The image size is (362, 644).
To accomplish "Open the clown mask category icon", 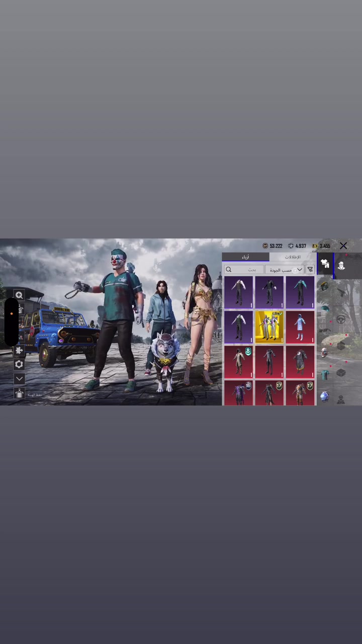I will (324, 352).
